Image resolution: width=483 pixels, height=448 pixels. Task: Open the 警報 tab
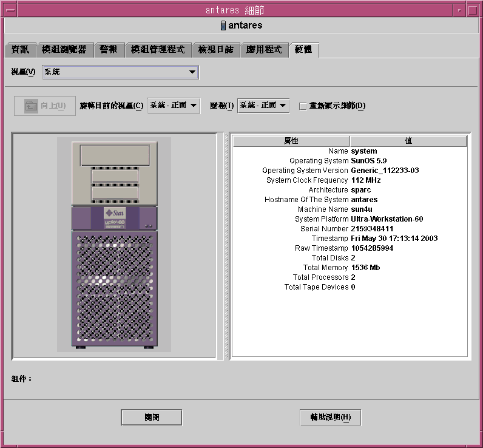click(109, 50)
